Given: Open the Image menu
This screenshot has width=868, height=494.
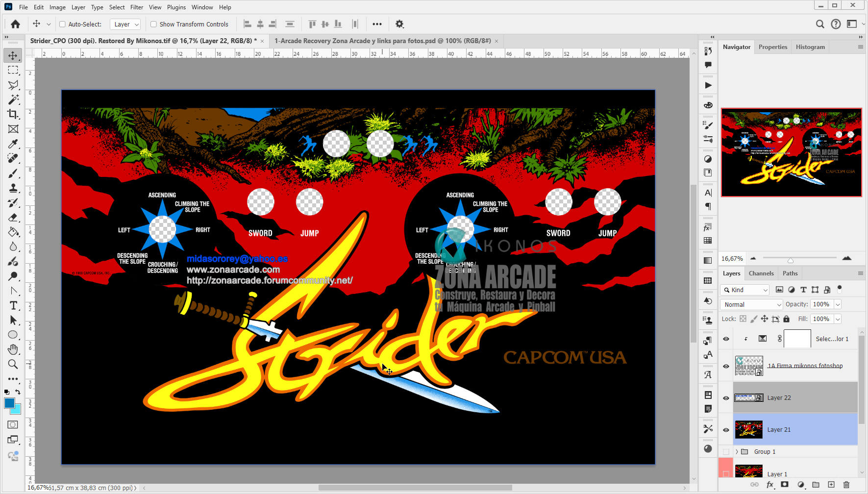Looking at the screenshot, I should (57, 7).
